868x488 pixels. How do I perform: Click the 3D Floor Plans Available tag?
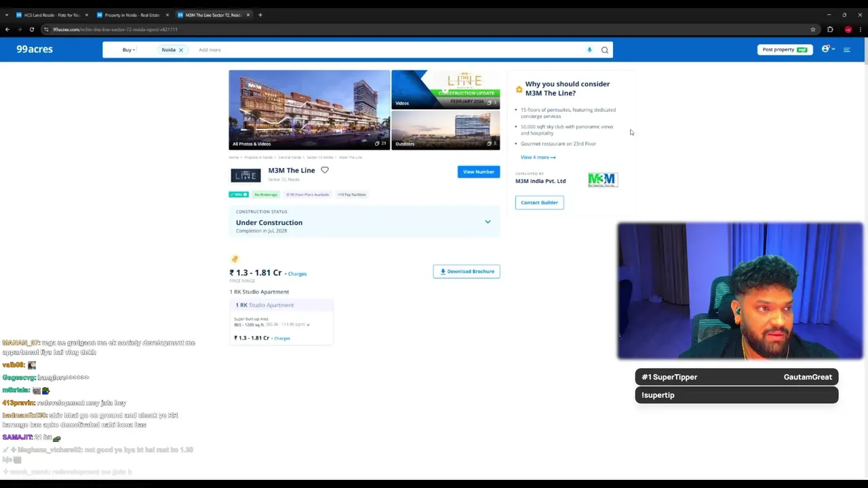307,195
